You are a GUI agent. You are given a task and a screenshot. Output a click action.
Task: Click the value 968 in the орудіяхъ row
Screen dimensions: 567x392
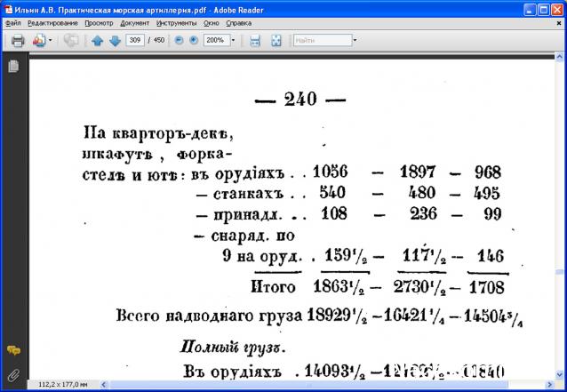[x=488, y=172]
